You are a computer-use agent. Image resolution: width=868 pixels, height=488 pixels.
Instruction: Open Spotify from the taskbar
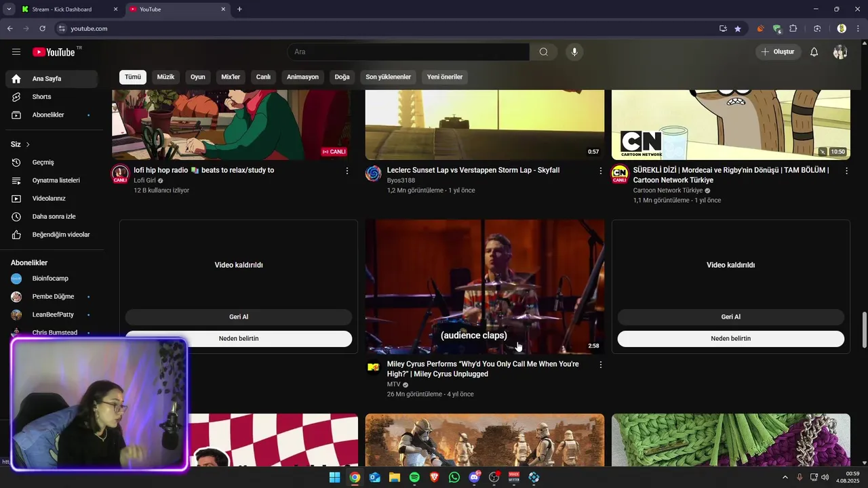[x=414, y=477]
